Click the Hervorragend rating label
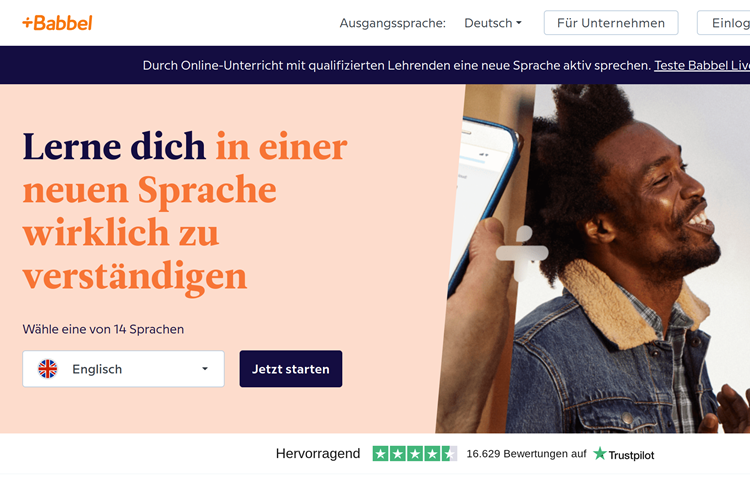The width and height of the screenshot is (750, 495). [318, 453]
